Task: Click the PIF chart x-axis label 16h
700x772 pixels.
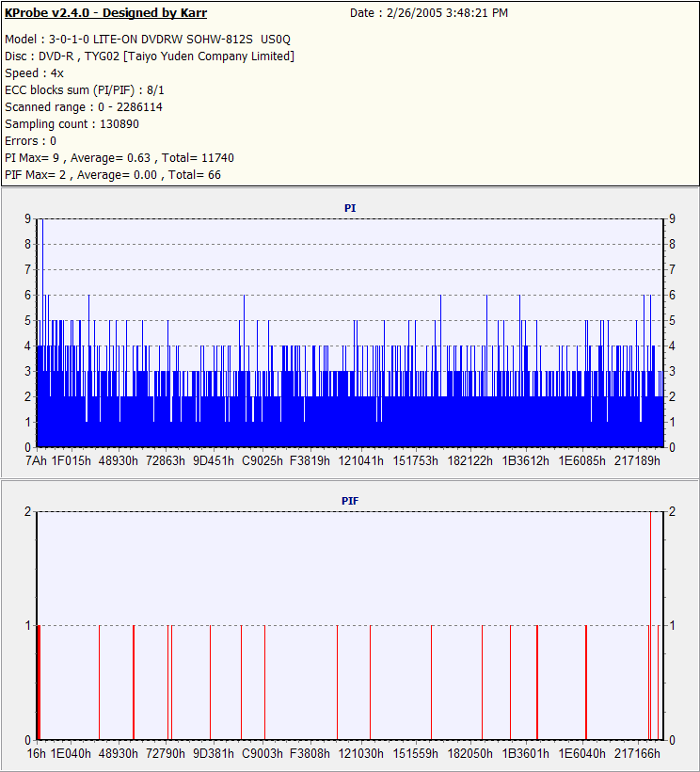Action: tap(36, 754)
